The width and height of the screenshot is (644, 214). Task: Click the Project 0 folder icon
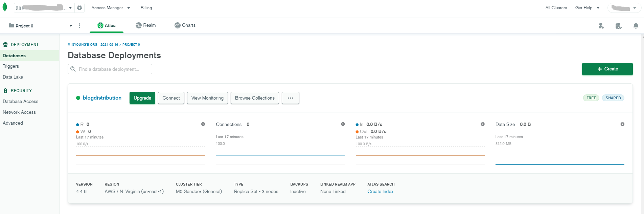[x=11, y=25]
